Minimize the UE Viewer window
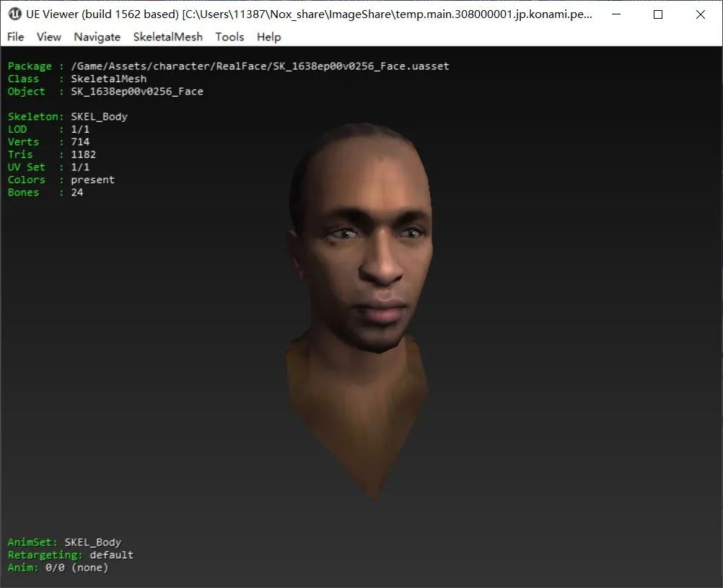723x588 pixels. [616, 14]
